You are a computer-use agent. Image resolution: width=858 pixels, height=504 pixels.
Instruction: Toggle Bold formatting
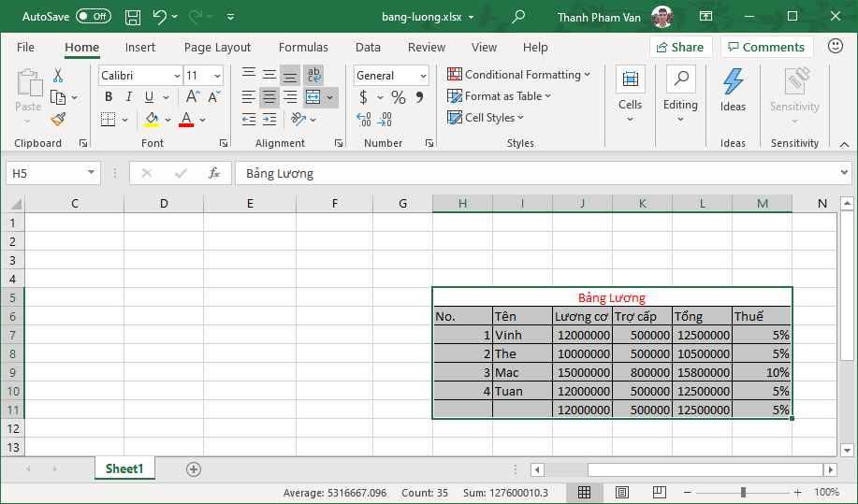click(x=109, y=96)
